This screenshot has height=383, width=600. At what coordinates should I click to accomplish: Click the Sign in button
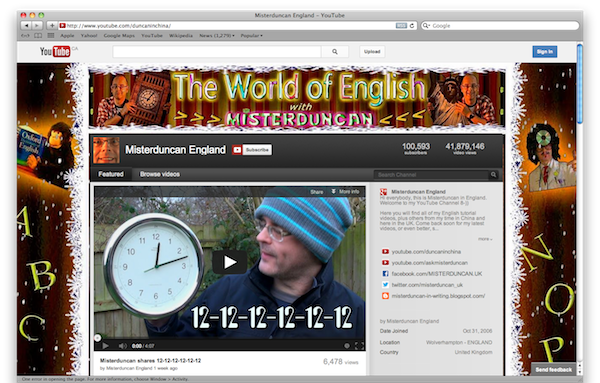(x=545, y=52)
